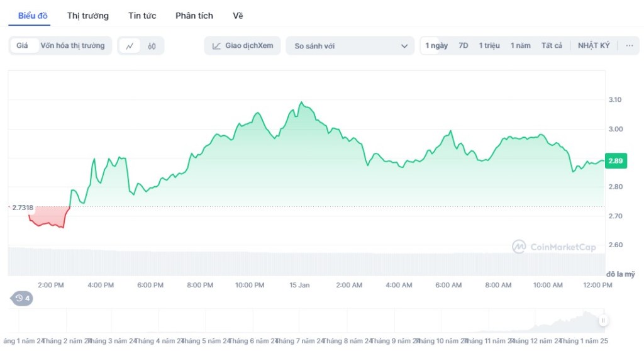
Task: Toggle chart to Vốn hóa thị trường
Action: (72, 46)
